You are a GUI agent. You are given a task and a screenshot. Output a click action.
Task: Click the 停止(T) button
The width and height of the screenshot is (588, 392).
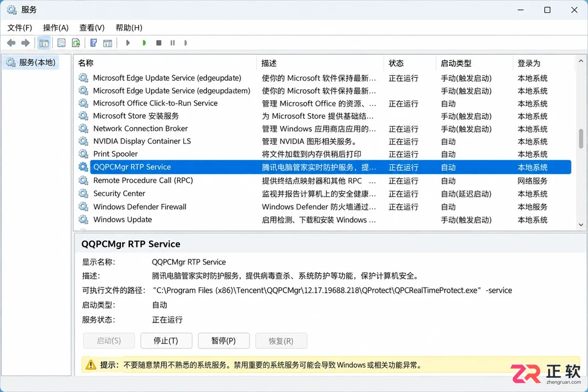tap(166, 341)
